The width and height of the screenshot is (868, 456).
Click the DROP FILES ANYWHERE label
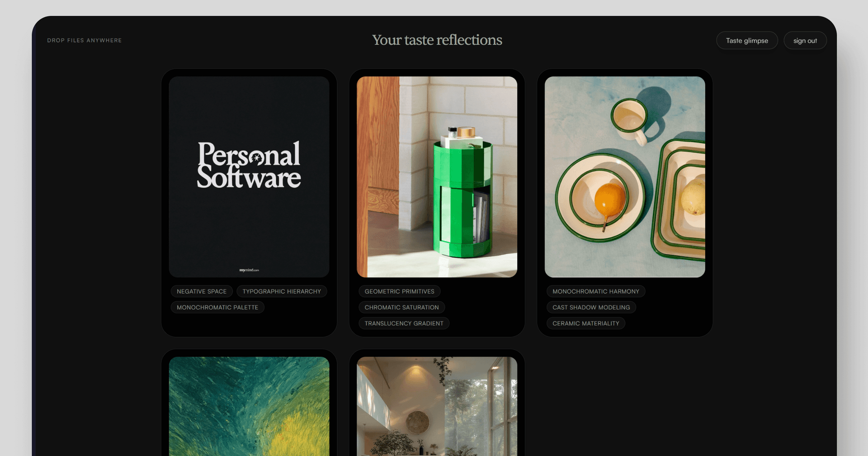[85, 40]
